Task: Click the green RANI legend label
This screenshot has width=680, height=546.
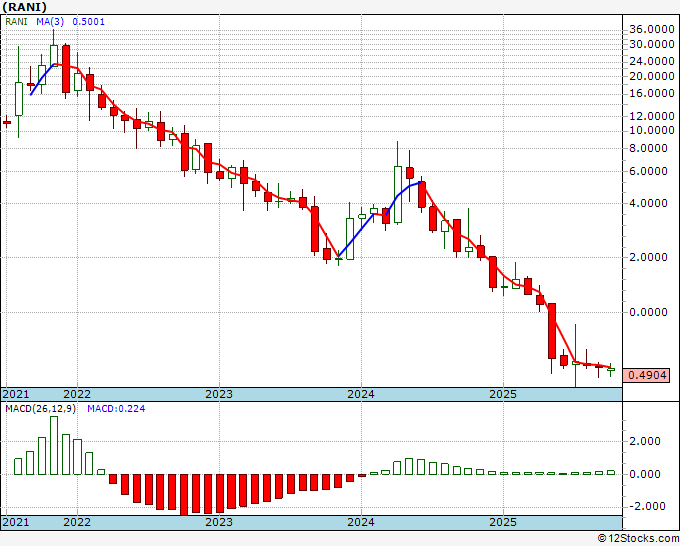Action: coord(16,22)
